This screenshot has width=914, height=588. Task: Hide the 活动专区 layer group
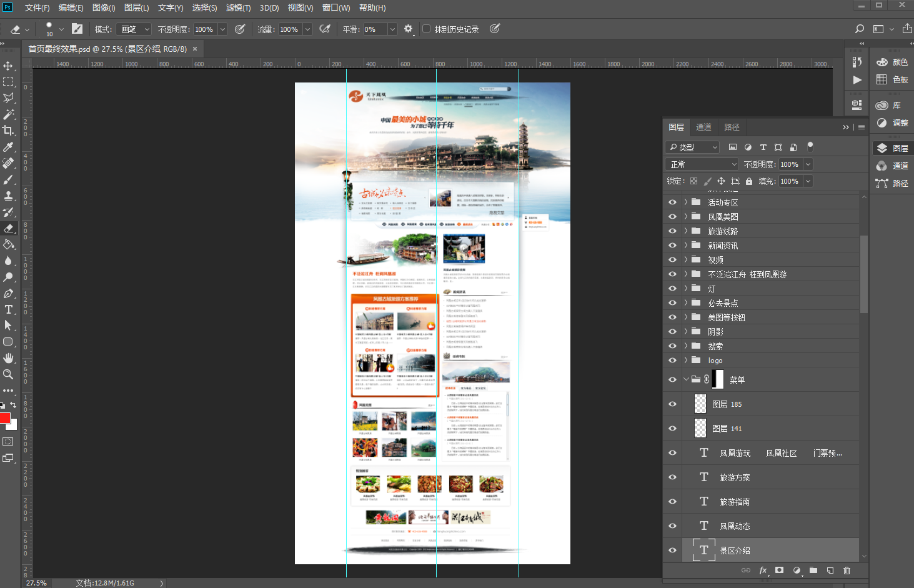tap(672, 202)
